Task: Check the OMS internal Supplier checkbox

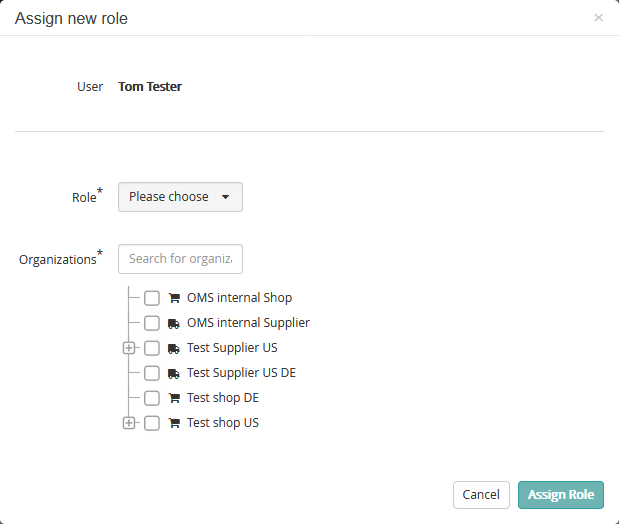Action: [152, 323]
